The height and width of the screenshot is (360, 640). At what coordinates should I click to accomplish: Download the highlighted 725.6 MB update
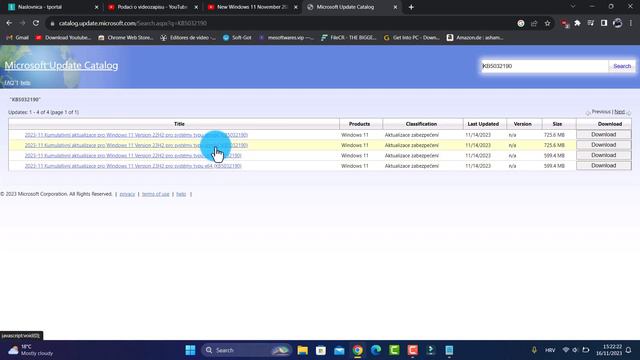(x=604, y=145)
